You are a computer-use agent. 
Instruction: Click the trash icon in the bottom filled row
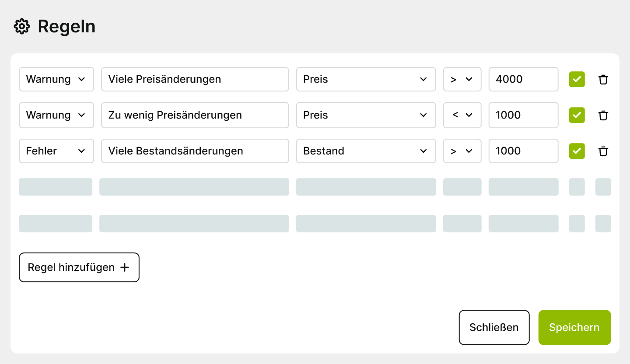[x=603, y=151]
